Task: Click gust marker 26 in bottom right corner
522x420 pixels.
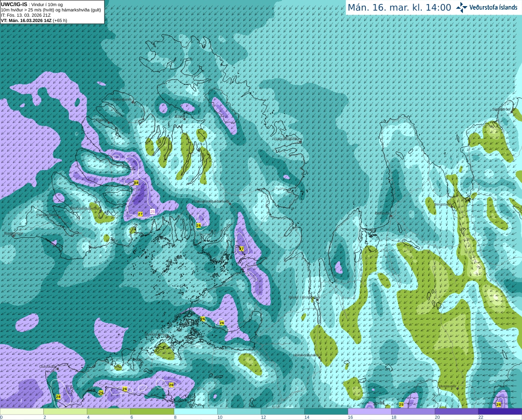Action: (499, 405)
